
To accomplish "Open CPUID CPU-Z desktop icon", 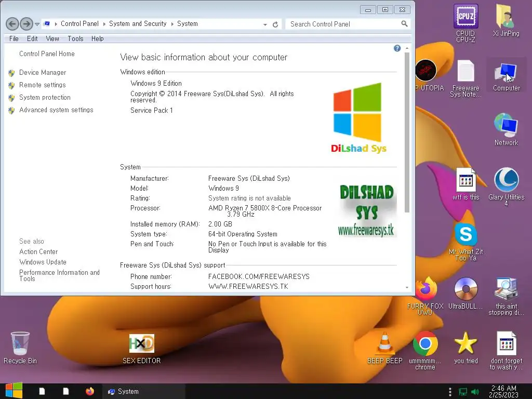I will point(465,23).
